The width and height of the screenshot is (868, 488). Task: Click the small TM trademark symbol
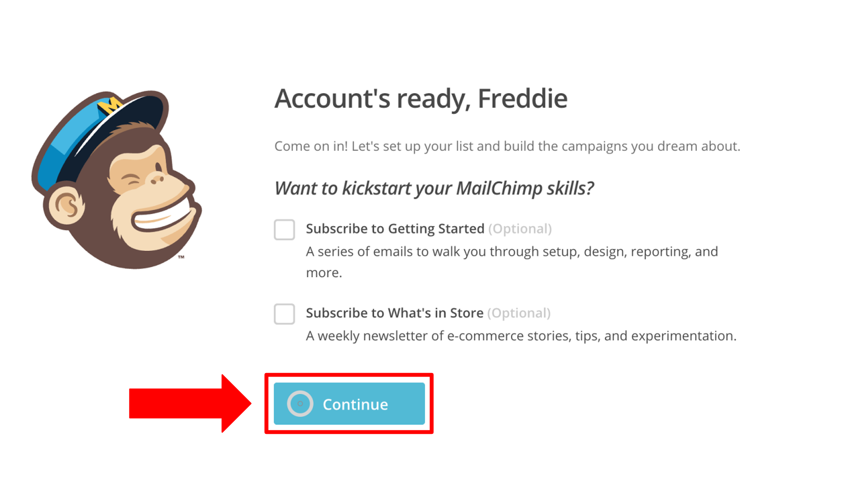pos(181,257)
